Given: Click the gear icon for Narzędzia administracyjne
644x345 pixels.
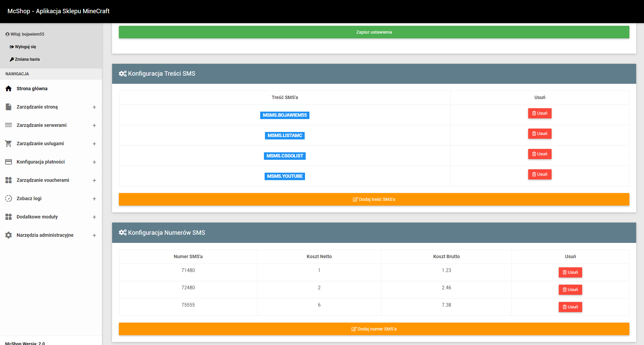Looking at the screenshot, I should click(8, 235).
